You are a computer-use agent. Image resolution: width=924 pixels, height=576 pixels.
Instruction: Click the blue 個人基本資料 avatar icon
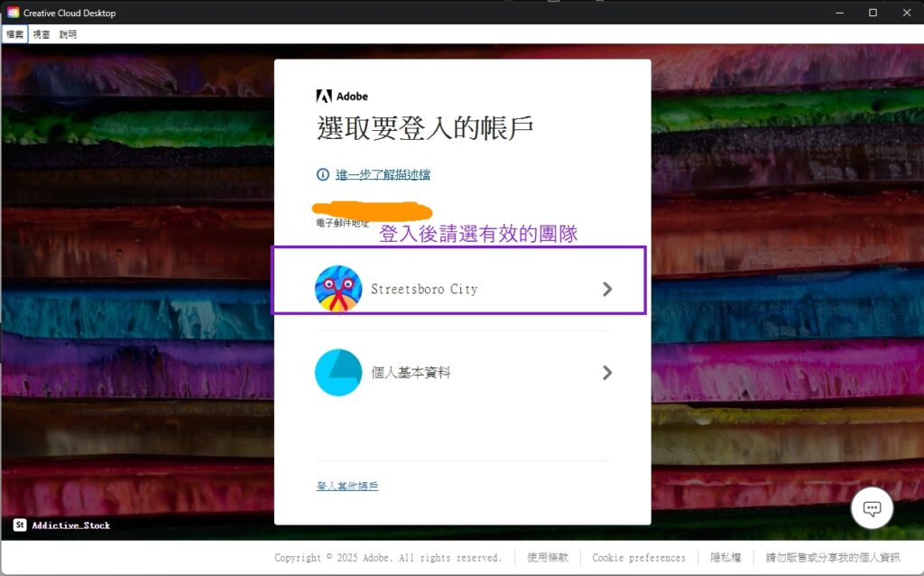tap(338, 372)
